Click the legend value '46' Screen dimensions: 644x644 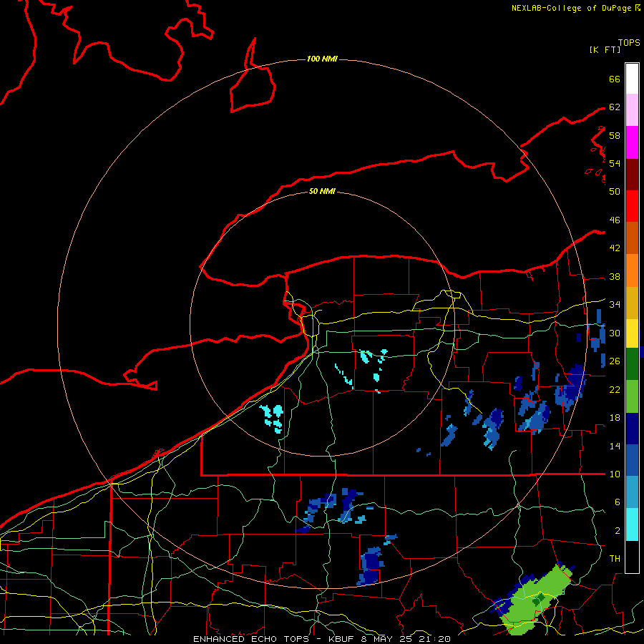615,220
